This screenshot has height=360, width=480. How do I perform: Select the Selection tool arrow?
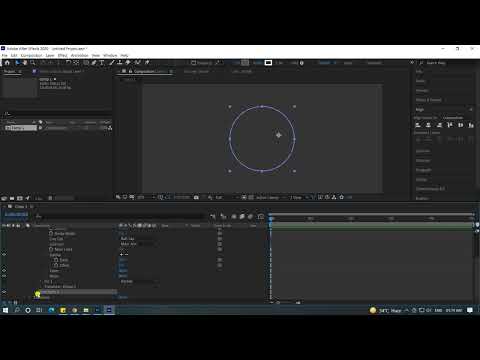coord(17,63)
